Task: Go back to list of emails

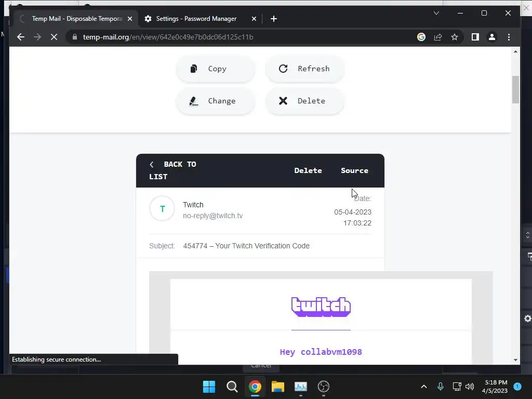Action: 172,170
